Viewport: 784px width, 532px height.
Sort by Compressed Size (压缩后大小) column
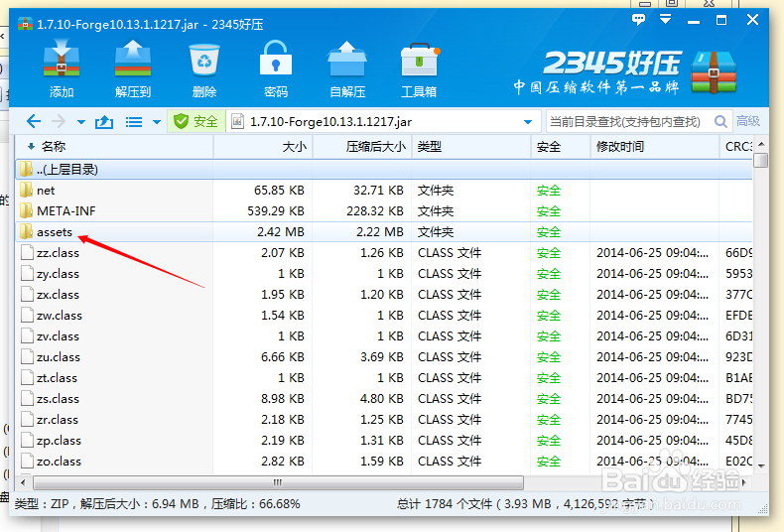coord(362,147)
